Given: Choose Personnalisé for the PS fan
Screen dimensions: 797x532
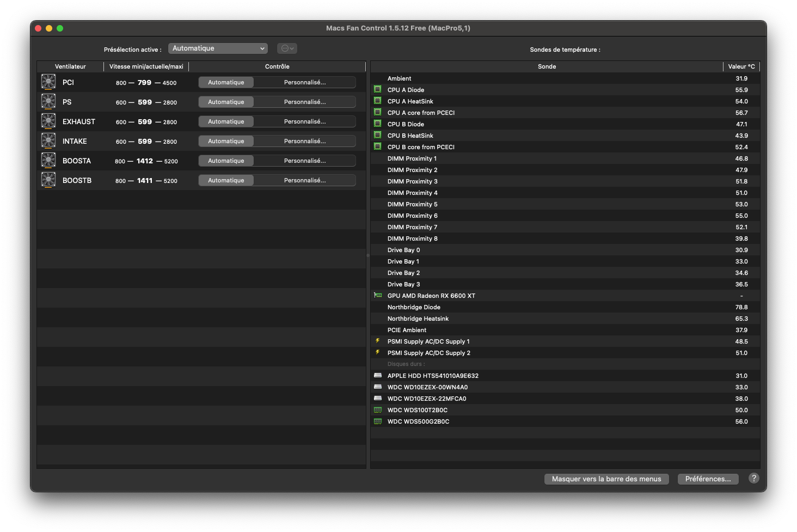Looking at the screenshot, I should pyautogui.click(x=305, y=102).
